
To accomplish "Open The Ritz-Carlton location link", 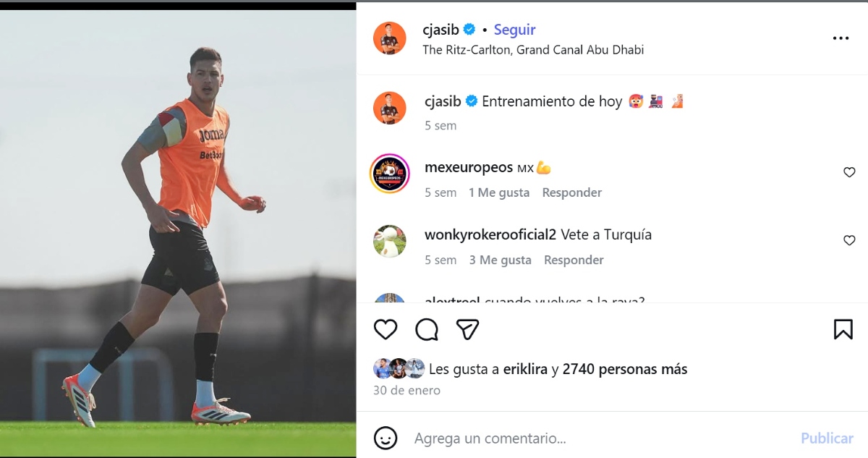I will pos(533,50).
